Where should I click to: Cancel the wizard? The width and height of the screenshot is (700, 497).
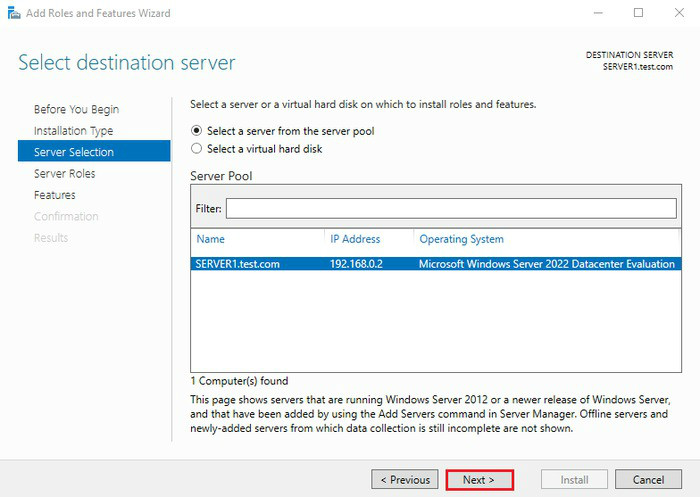click(648, 480)
